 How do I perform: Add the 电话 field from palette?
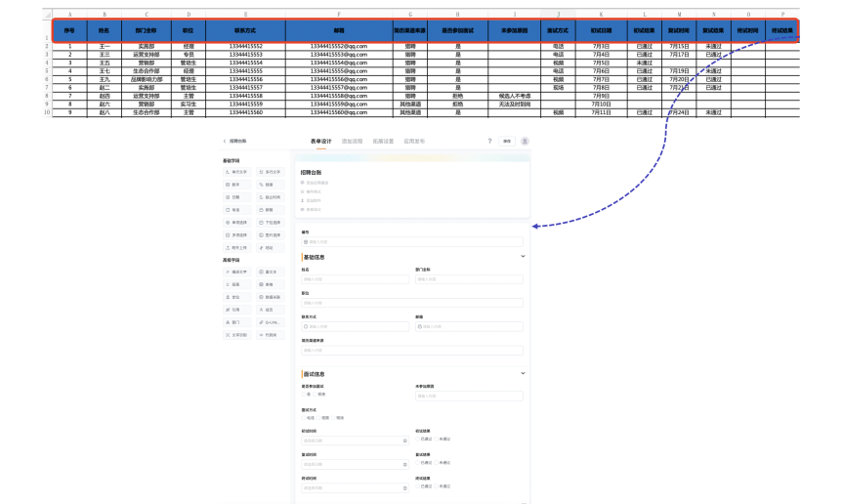[x=236, y=210]
